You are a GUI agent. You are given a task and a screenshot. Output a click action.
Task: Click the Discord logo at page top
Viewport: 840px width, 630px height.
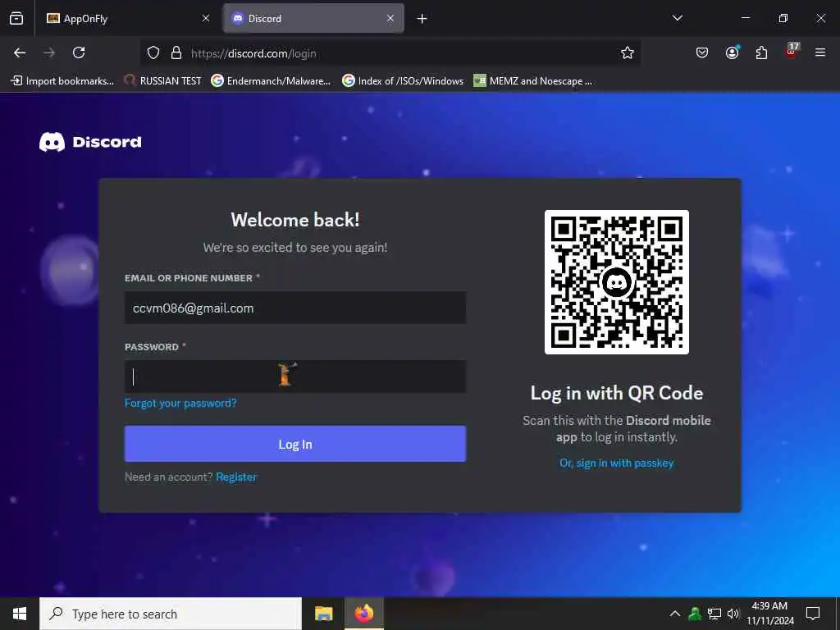click(90, 142)
